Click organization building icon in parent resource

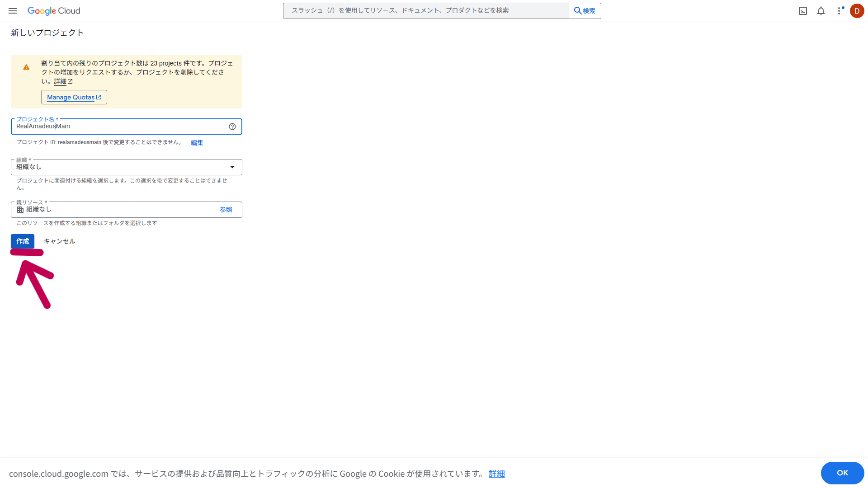tap(20, 210)
